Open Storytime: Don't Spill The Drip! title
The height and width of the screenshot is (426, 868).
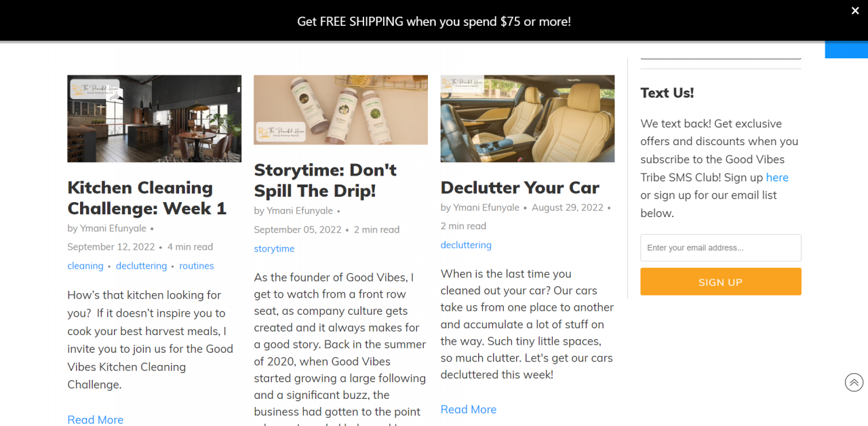coord(325,180)
